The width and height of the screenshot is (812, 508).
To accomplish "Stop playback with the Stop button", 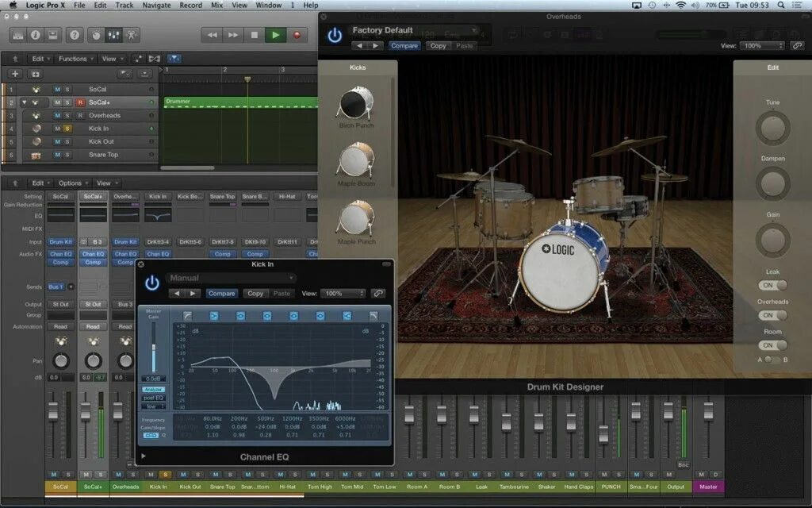I will 255,35.
